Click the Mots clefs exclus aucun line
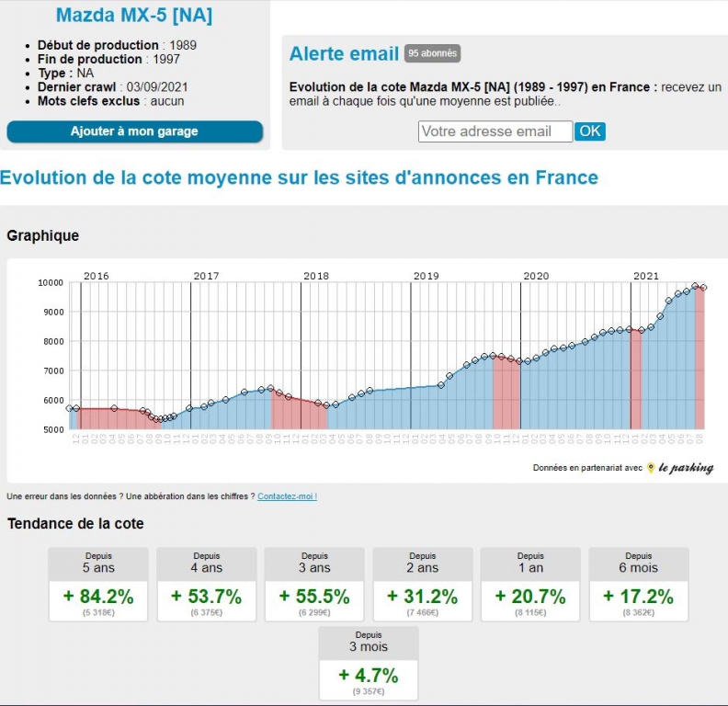This screenshot has width=728, height=706. [111, 101]
